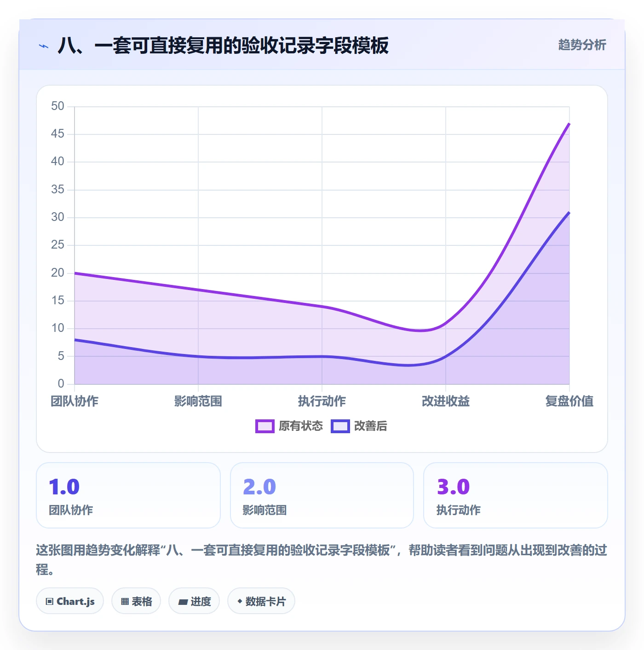The width and height of the screenshot is (644, 650).
Task: Open the 3.0 执行动作 data card
Action: tap(516, 495)
